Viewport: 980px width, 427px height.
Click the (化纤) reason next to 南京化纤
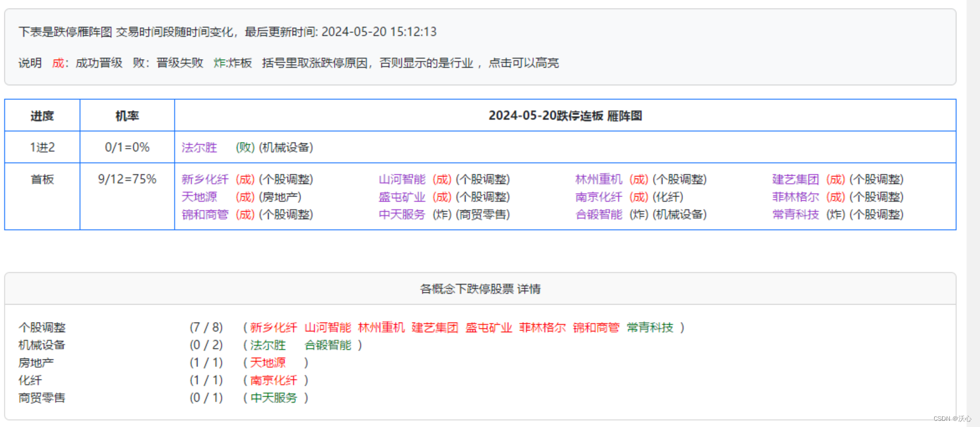pos(668,197)
